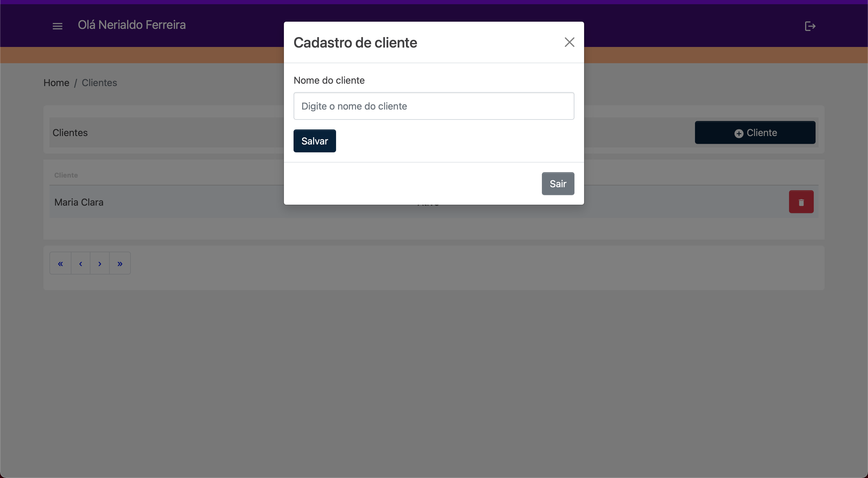
Task: Click the red trash delete icon
Action: [x=801, y=202]
